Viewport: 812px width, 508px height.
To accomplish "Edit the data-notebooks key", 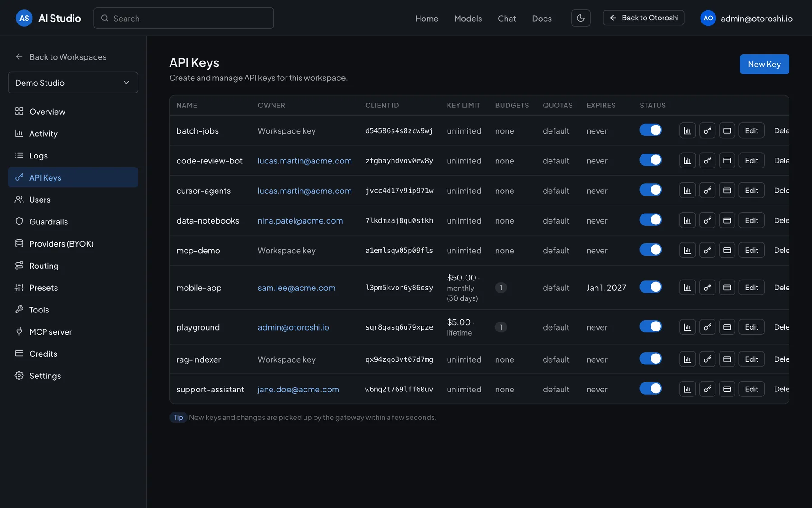I will point(752,220).
